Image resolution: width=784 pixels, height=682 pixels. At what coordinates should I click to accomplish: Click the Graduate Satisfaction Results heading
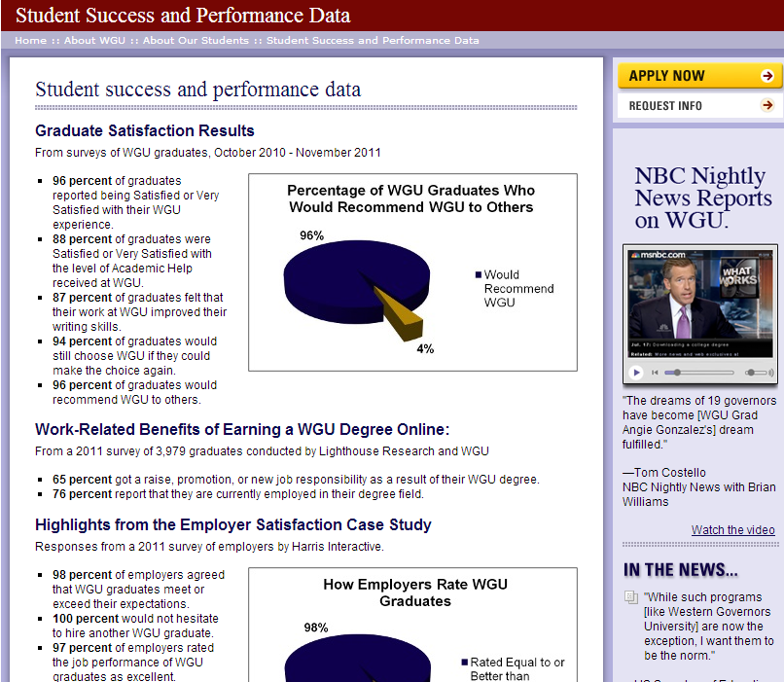[x=145, y=130]
